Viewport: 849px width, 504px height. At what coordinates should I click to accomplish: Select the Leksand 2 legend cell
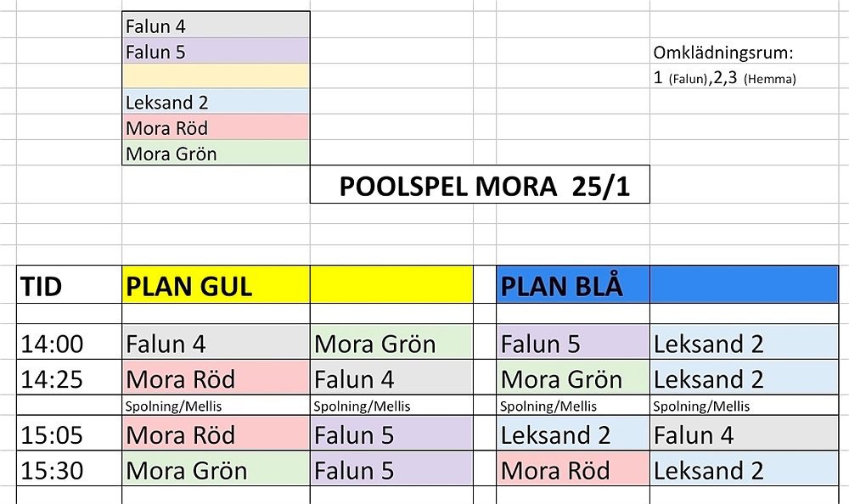click(216, 103)
